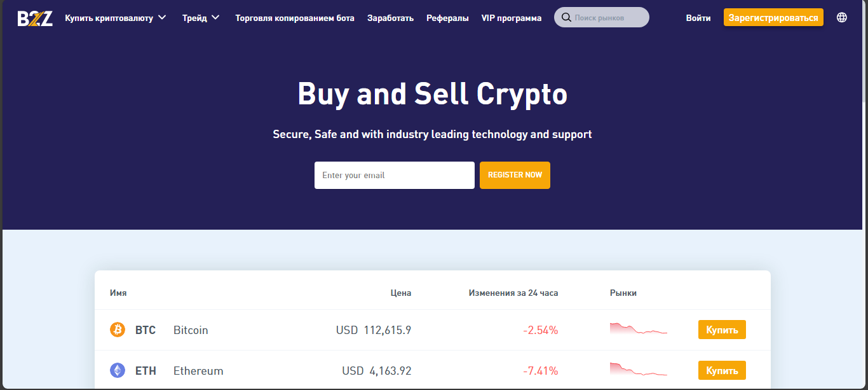Expand the Купить криптовалюту dropdown

116,18
